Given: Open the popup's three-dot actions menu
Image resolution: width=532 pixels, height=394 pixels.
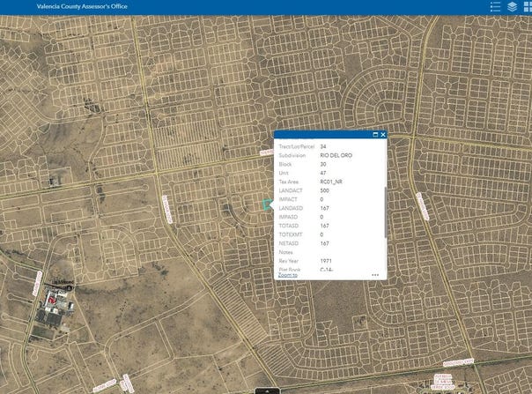Looking at the screenshot, I should 375,275.
